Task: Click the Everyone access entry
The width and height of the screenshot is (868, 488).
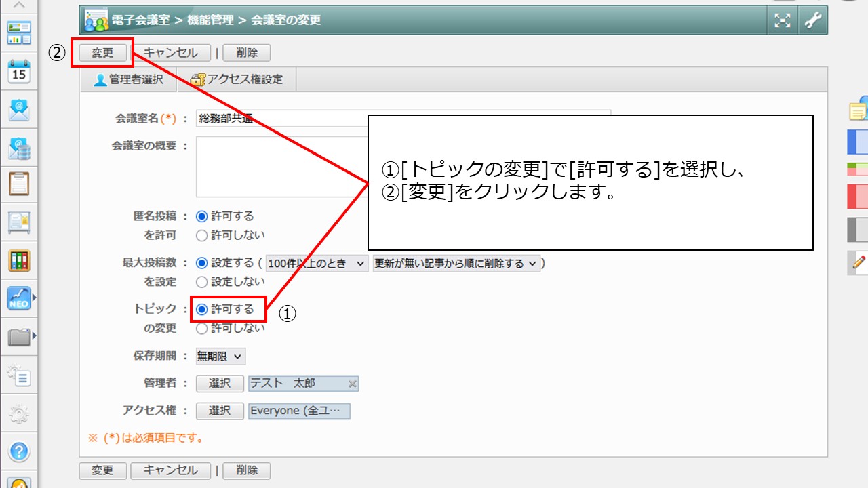Action: 299,411
